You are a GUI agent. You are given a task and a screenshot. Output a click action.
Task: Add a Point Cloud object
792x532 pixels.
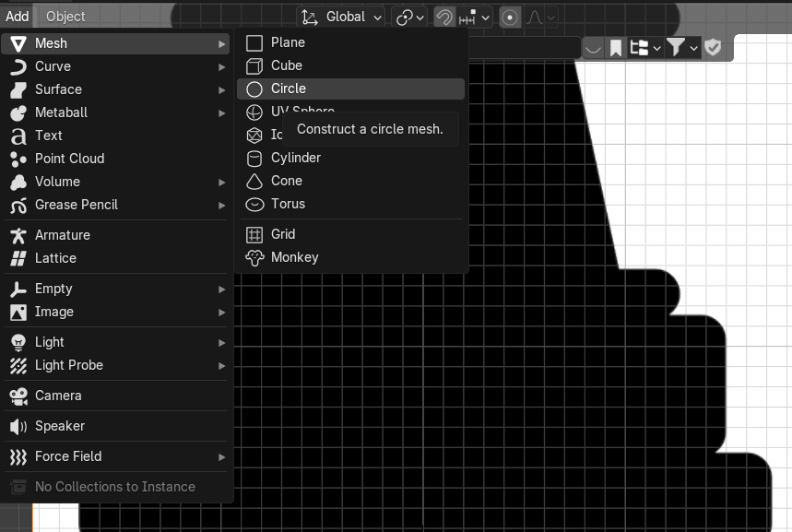pyautogui.click(x=69, y=159)
